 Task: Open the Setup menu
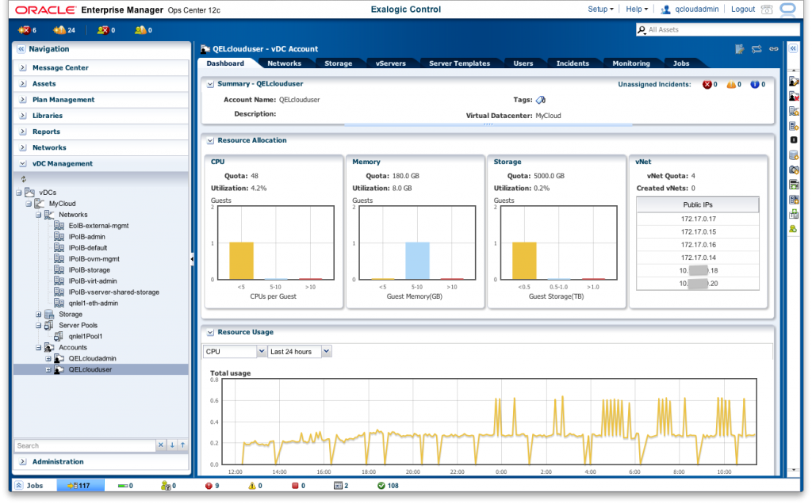tap(601, 10)
